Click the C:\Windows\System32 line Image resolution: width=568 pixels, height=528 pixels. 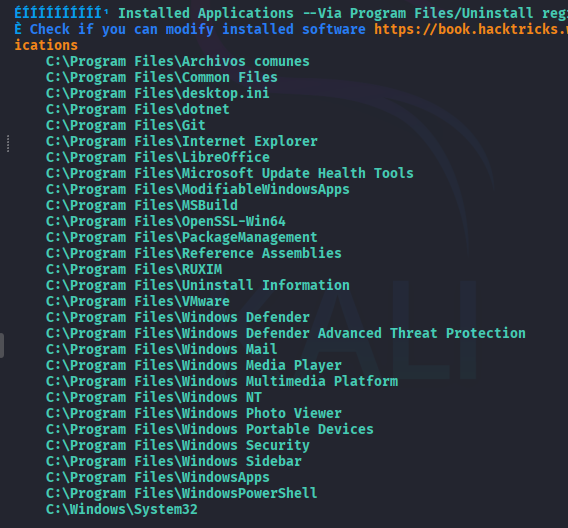(122, 509)
